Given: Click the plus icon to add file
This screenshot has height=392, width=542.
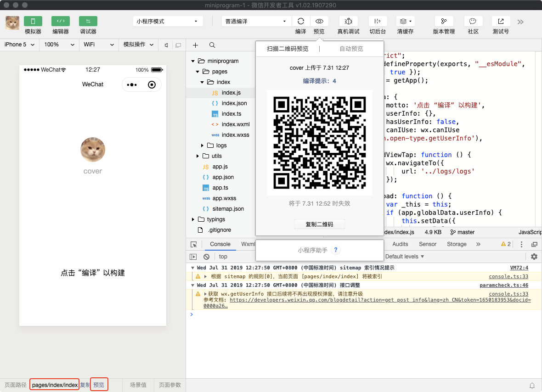Looking at the screenshot, I should point(195,45).
